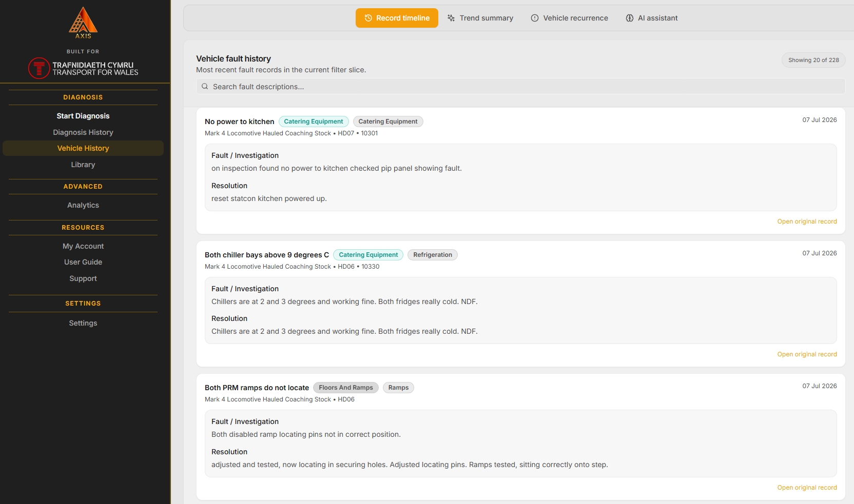Click the RESOURCES section header
854x504 pixels.
click(83, 228)
